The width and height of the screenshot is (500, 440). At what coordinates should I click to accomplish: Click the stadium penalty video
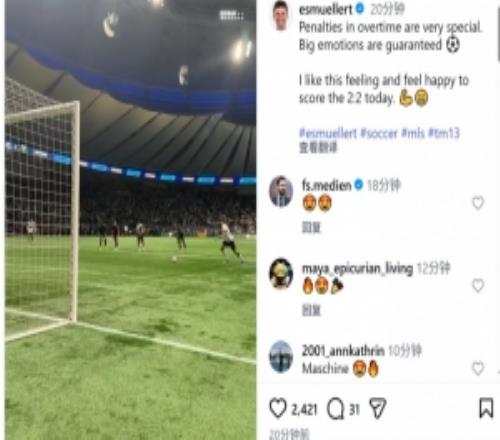pyautogui.click(x=130, y=220)
